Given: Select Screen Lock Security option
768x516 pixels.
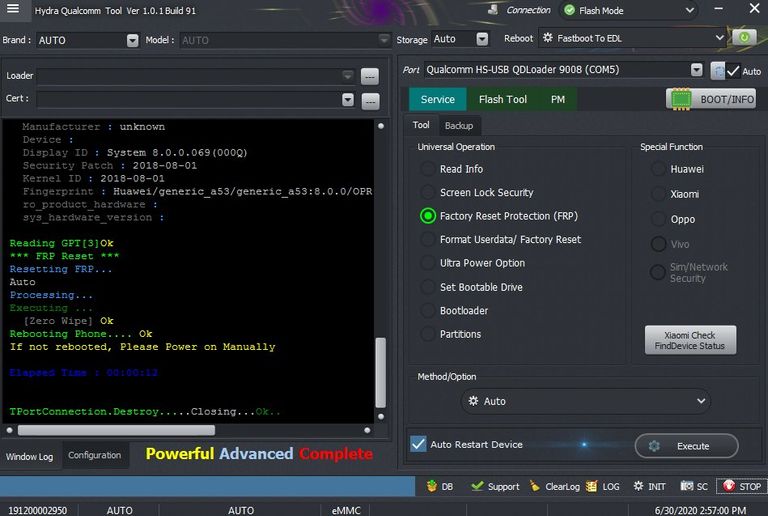Looking at the screenshot, I should click(x=428, y=192).
